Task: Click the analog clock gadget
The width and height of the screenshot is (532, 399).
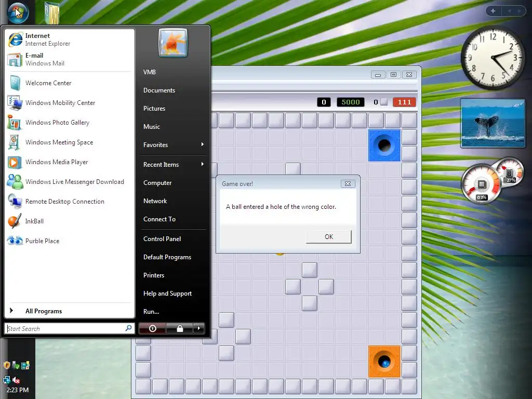Action: coord(493,58)
